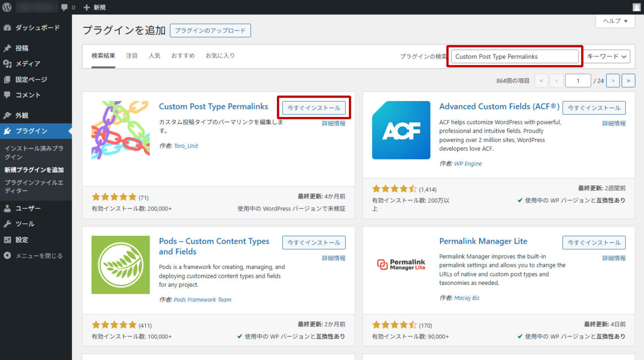Open Permalink Manager Lite title link
Screen dimensions: 644x360
pos(483,241)
